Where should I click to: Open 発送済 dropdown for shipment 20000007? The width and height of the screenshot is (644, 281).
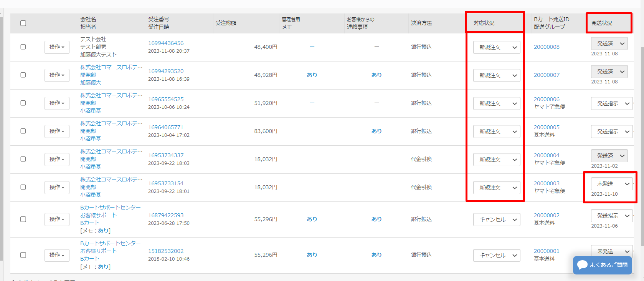[609, 71]
